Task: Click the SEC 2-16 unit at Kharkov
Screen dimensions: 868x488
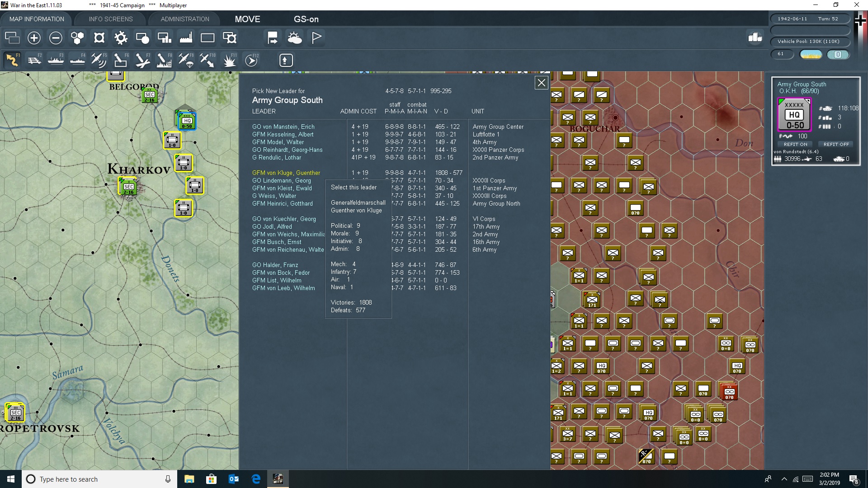Action: [128, 186]
